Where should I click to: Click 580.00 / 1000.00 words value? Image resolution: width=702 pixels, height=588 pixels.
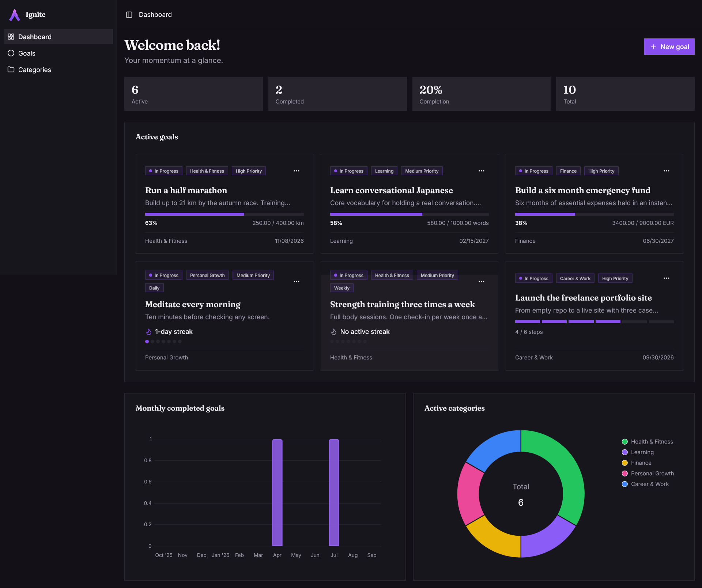(x=458, y=223)
